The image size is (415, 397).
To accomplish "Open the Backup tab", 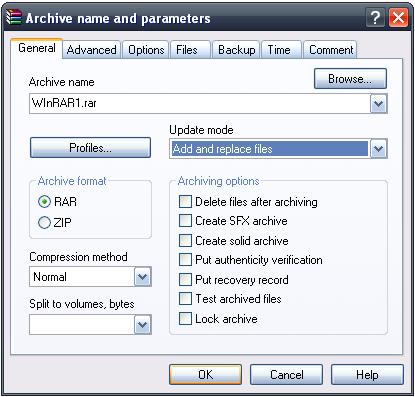I will (237, 50).
